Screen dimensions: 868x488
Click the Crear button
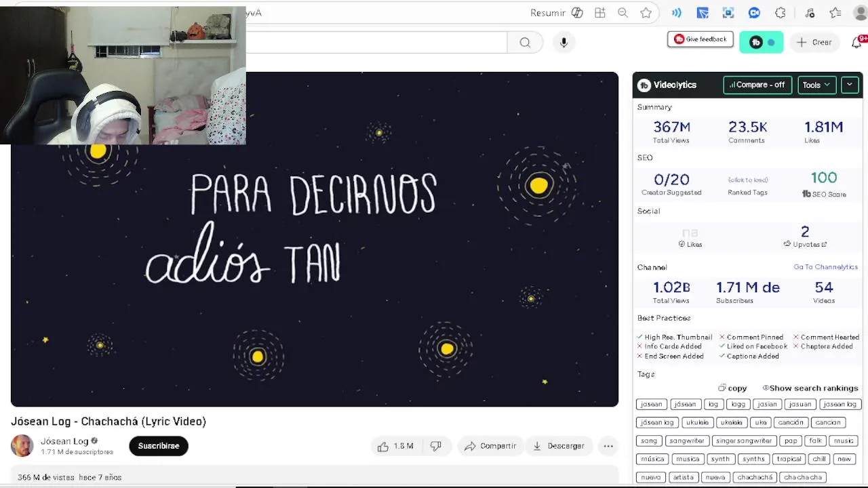(x=814, y=42)
